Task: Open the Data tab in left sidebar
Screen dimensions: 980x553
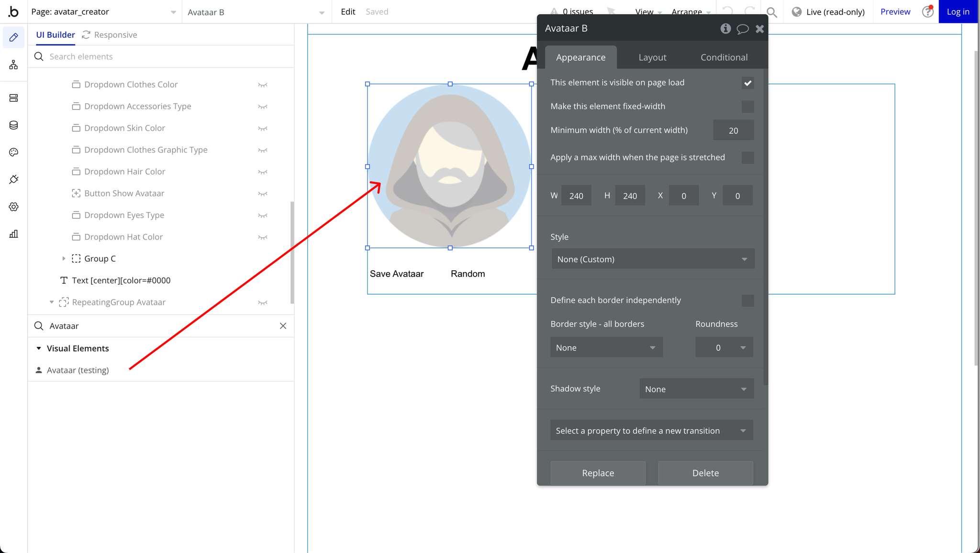Action: point(13,125)
